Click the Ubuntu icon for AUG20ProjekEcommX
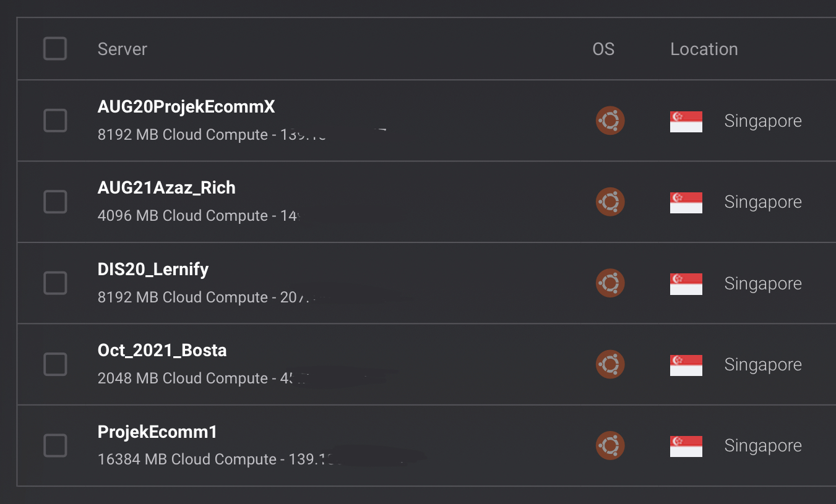Image resolution: width=836 pixels, height=504 pixels. pyautogui.click(x=610, y=121)
